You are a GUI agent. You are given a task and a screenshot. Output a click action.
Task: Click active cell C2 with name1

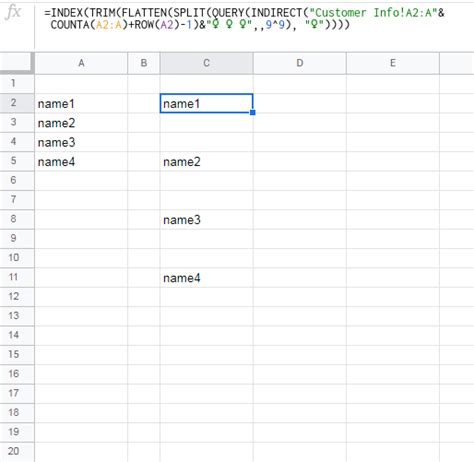tap(206, 104)
